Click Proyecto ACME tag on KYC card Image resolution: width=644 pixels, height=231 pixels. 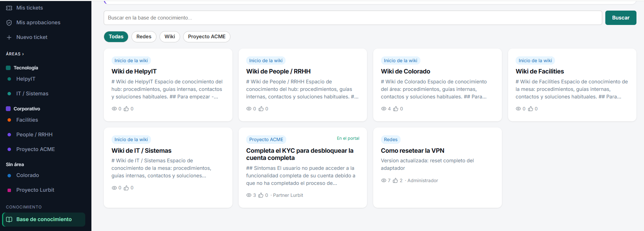(266, 139)
